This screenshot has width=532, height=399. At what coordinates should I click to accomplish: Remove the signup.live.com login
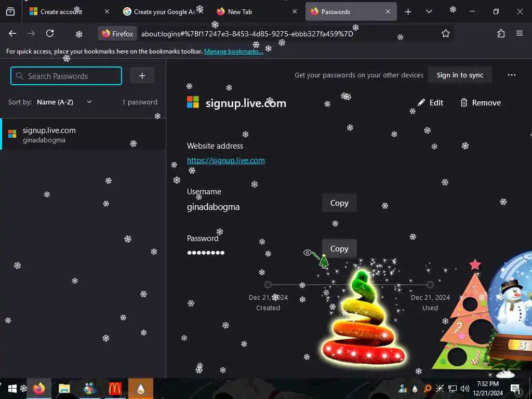[481, 102]
